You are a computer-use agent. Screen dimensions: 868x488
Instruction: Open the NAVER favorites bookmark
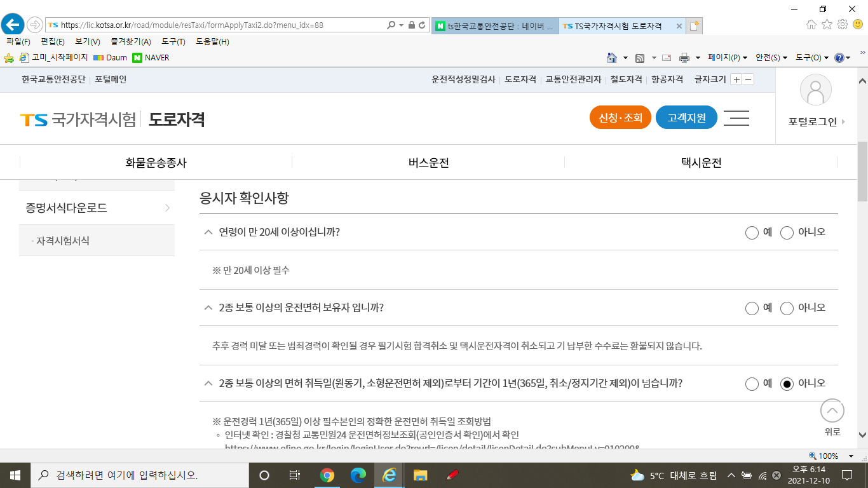(151, 58)
